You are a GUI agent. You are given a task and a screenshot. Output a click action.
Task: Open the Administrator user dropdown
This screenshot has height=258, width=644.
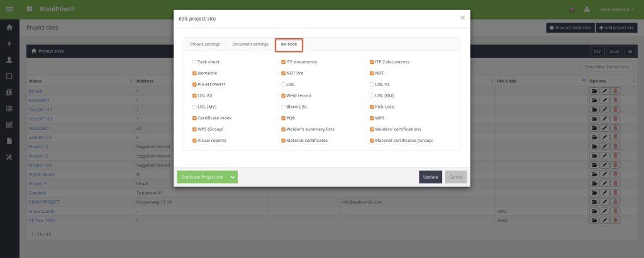(x=616, y=9)
